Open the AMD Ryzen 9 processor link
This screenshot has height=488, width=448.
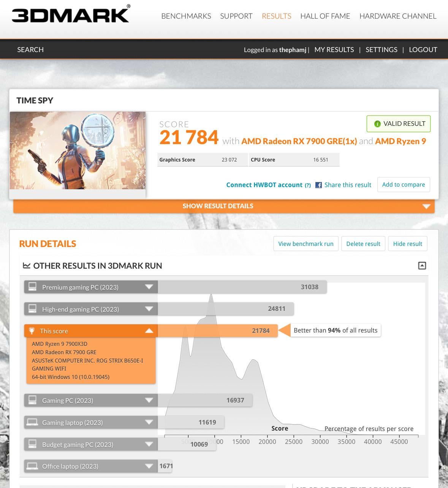(401, 141)
